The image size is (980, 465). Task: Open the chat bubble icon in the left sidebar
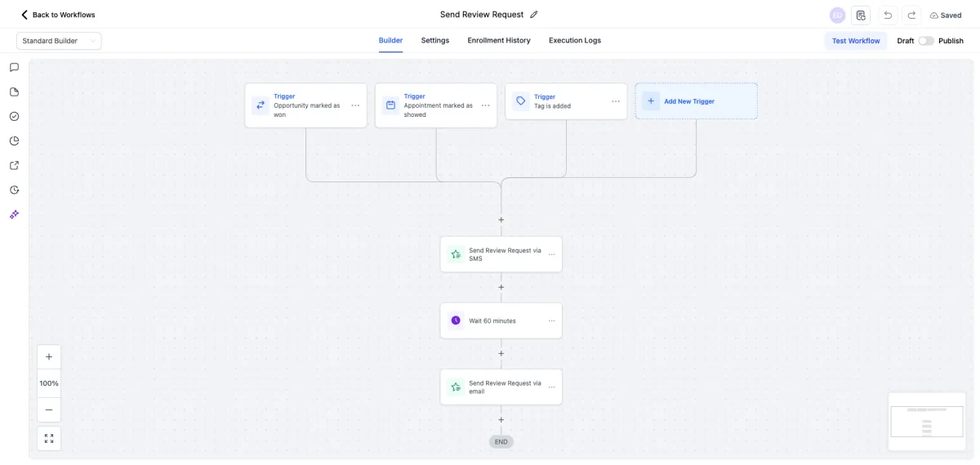[14, 67]
